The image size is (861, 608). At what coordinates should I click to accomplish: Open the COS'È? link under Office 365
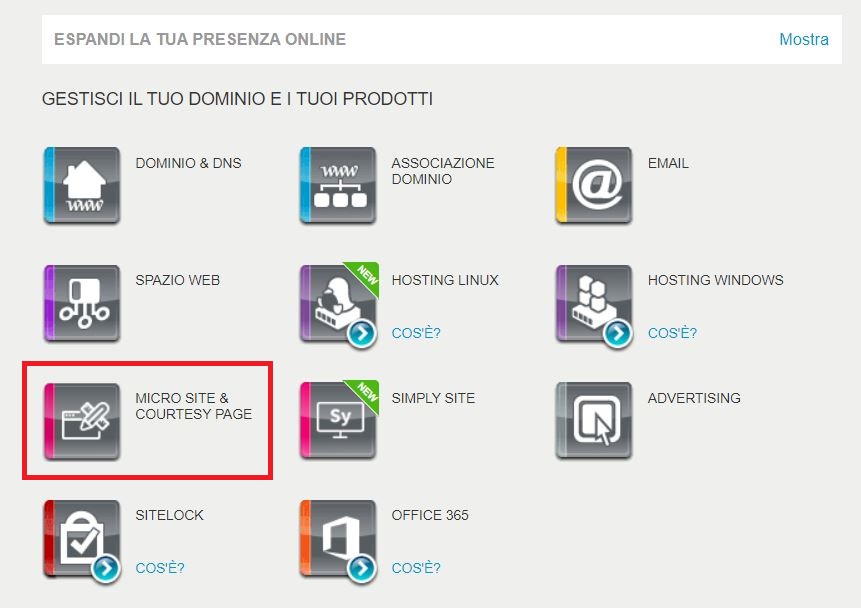pos(416,568)
